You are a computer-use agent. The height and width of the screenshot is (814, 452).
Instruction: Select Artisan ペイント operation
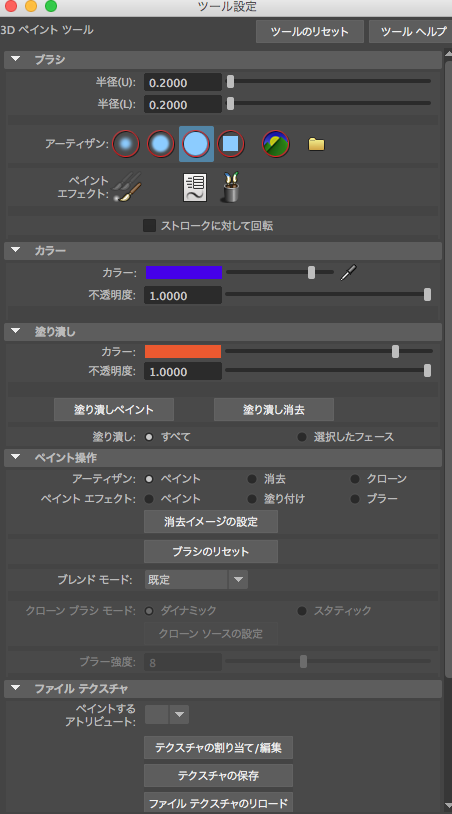(x=149, y=479)
